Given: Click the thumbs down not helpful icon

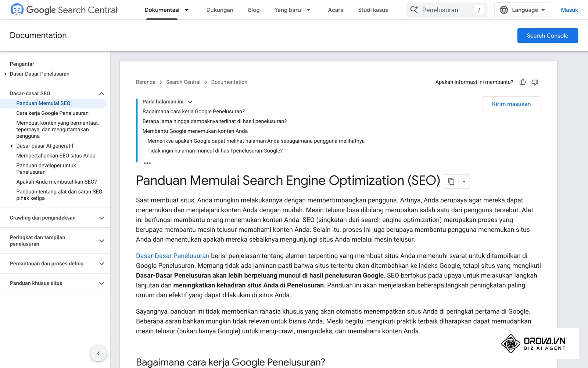Looking at the screenshot, I should pos(535,82).
